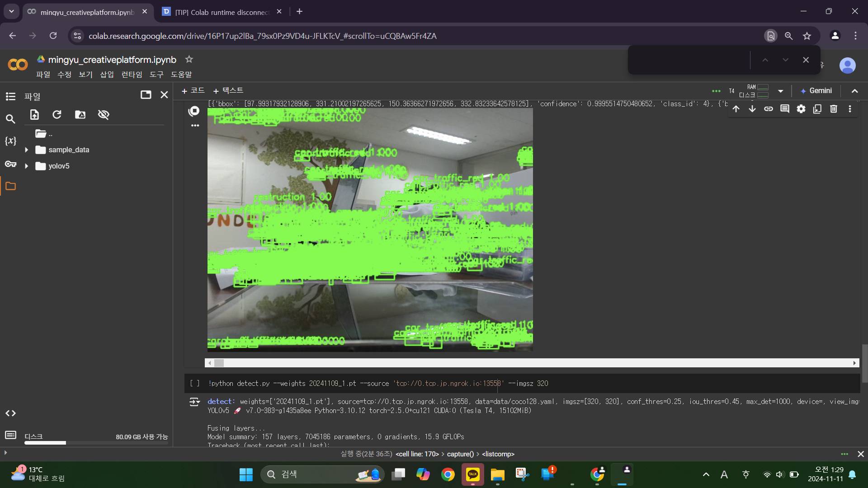Move the cell up
The image size is (868, 488).
tap(736, 109)
